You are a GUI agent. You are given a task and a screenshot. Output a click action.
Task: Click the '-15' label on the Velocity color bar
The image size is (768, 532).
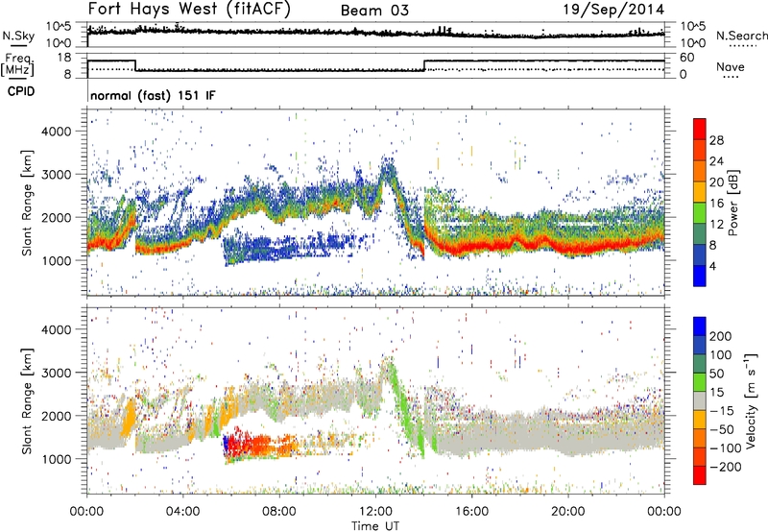(722, 411)
